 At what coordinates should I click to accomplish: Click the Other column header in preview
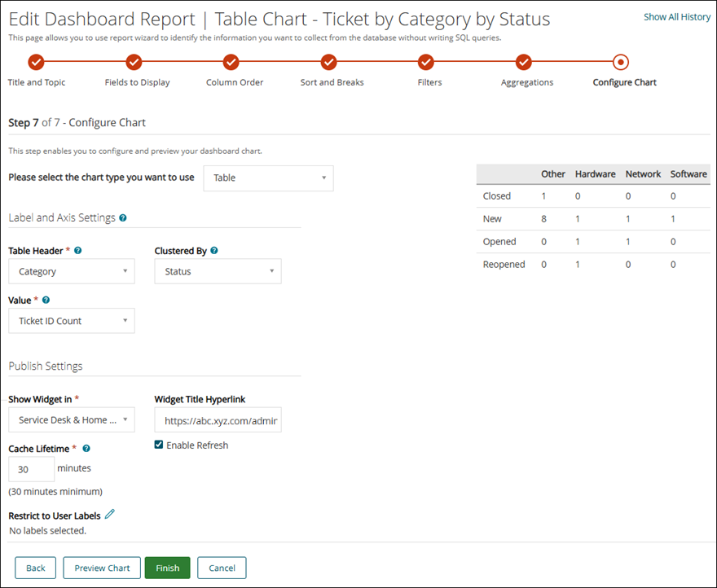tap(553, 174)
